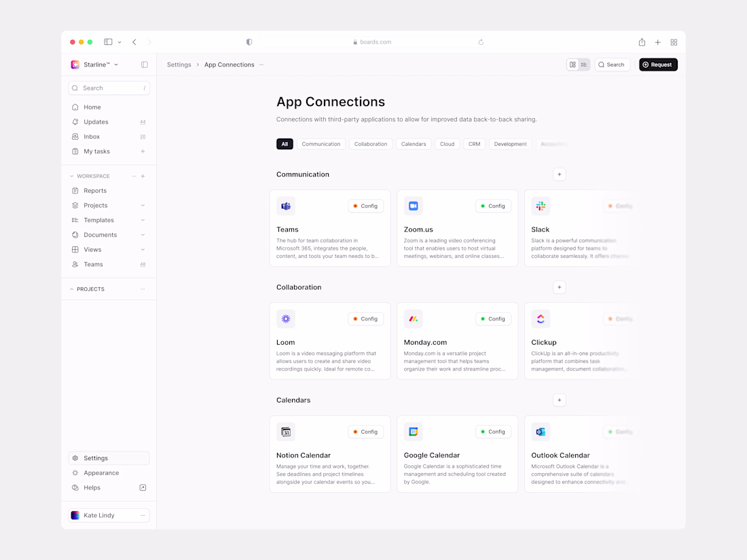Click the browser back arrow
Screen dimensions: 747x560
134,42
